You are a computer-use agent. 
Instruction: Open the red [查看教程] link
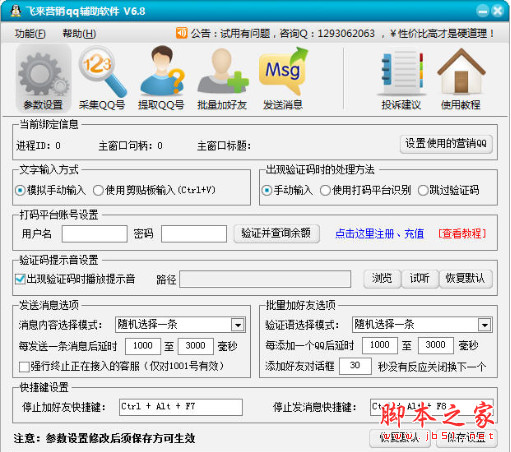pyautogui.click(x=462, y=234)
